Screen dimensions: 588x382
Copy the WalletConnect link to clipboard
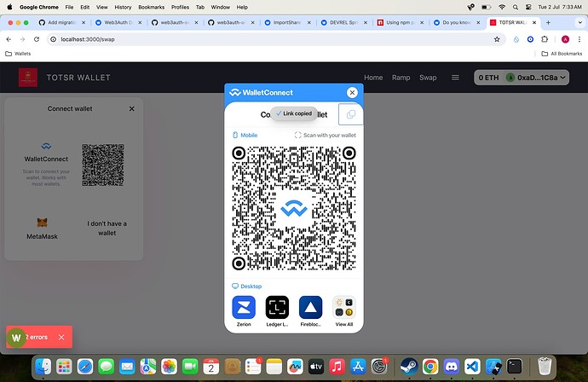tap(350, 114)
